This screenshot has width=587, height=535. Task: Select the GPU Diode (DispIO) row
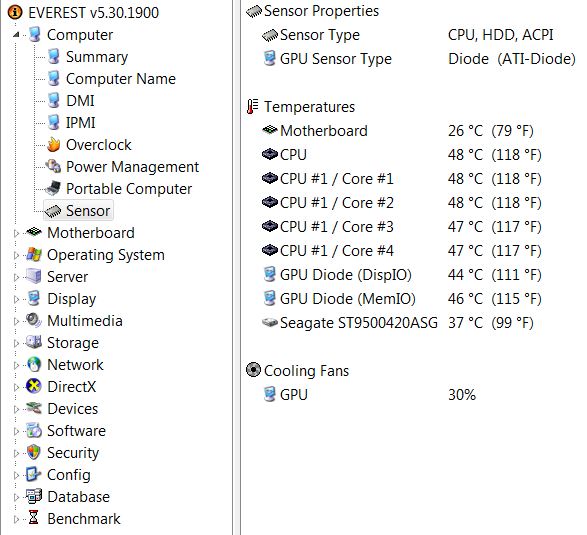coord(402,275)
